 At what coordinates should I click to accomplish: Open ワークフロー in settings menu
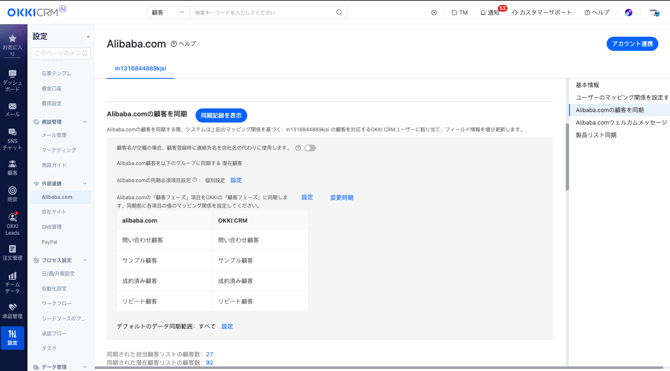(56, 303)
